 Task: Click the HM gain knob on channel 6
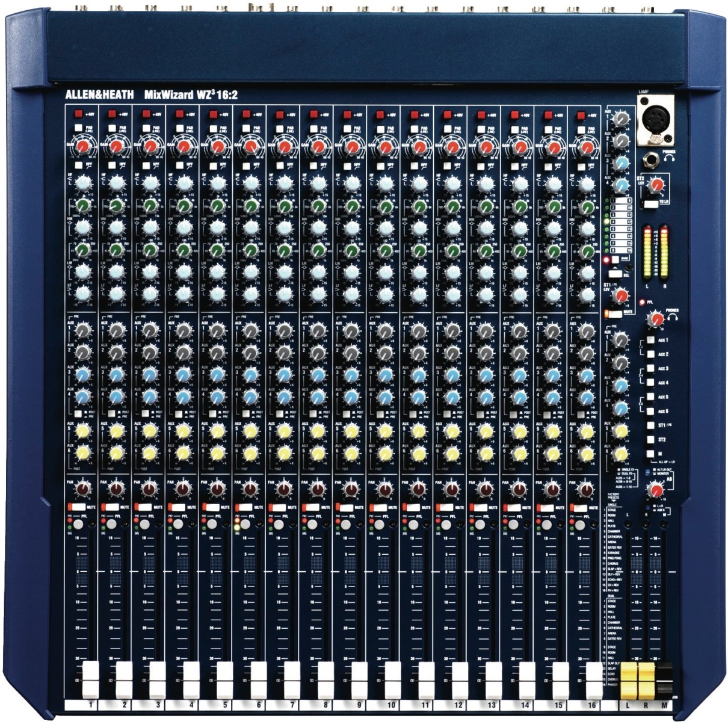pos(251,227)
